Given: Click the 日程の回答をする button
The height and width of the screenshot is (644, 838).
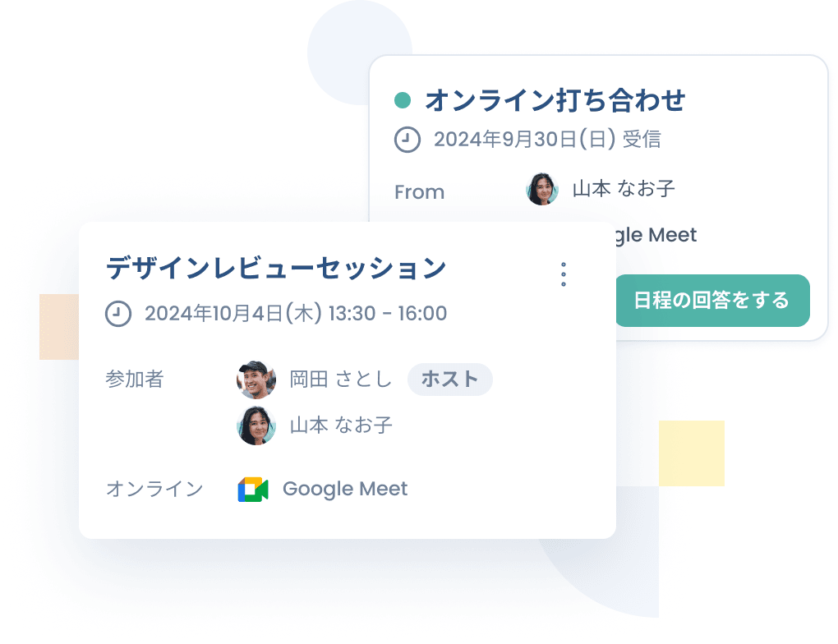Looking at the screenshot, I should point(711,301).
